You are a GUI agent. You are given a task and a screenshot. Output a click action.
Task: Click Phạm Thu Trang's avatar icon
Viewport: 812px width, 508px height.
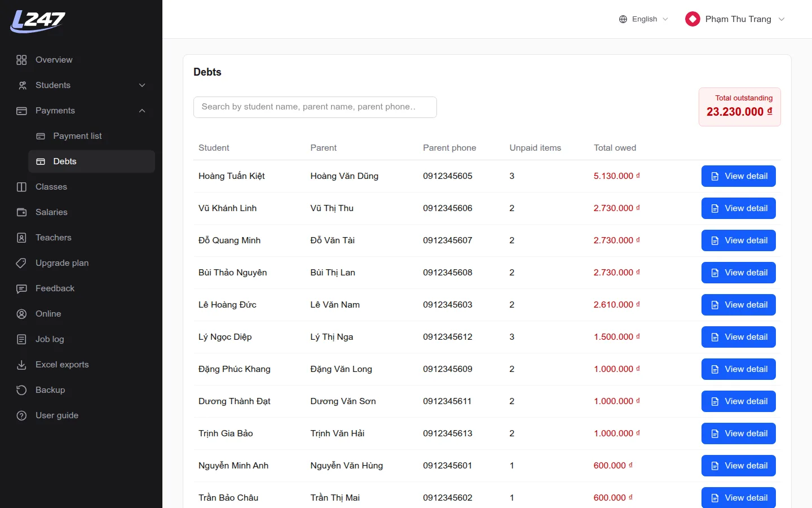(692, 19)
